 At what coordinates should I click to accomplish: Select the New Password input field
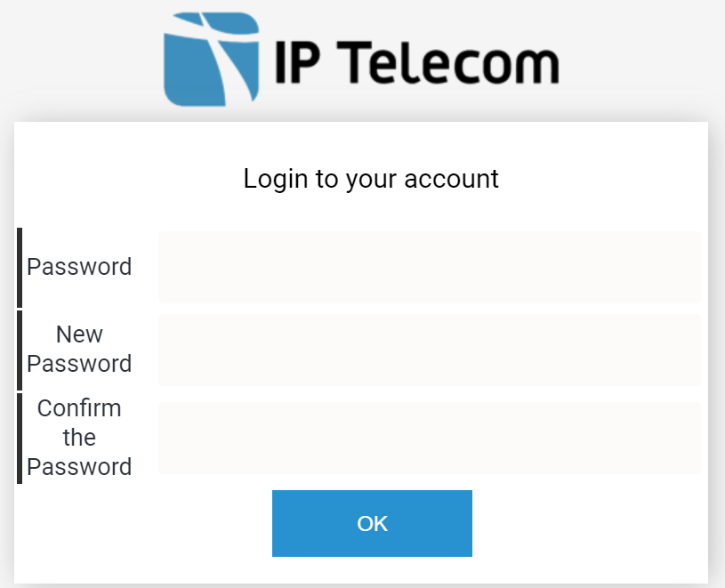point(430,350)
